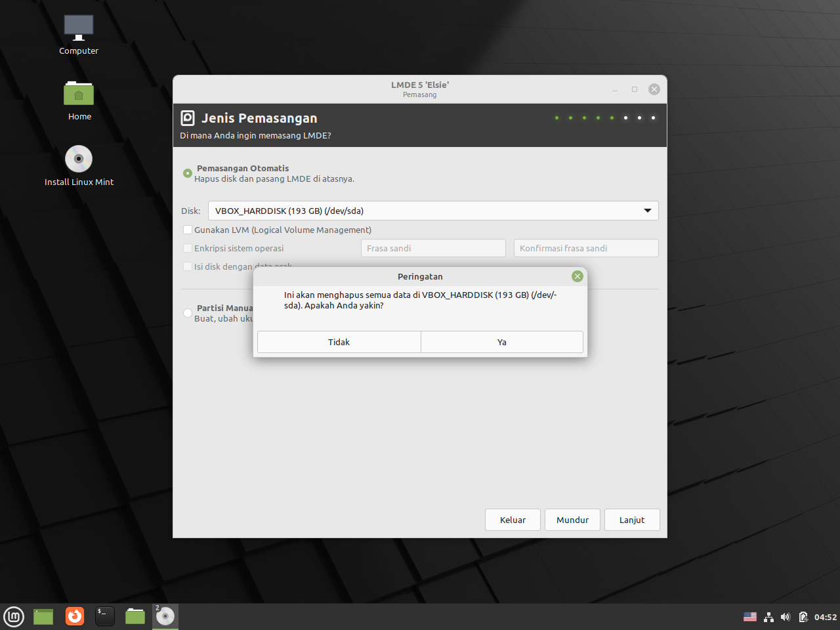Choose Tidak in the warning dialog
The width and height of the screenshot is (840, 630).
click(x=339, y=342)
